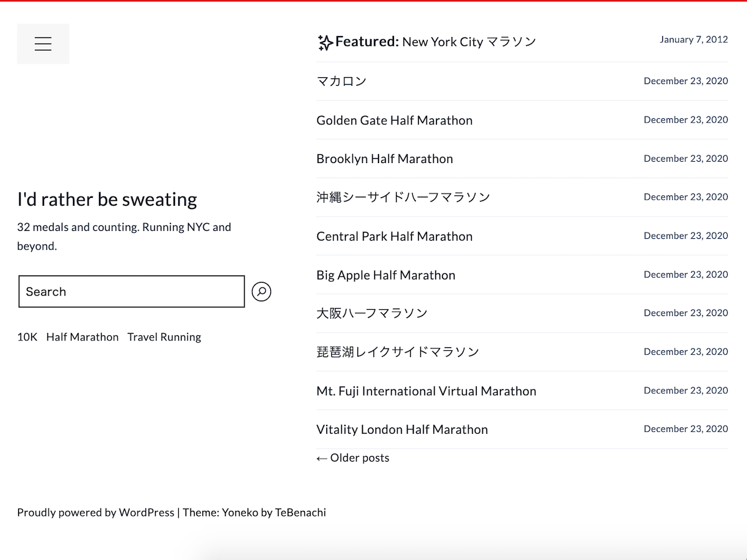747x560 pixels.
Task: Open the Golden Gate Half Marathon post
Action: point(394,120)
